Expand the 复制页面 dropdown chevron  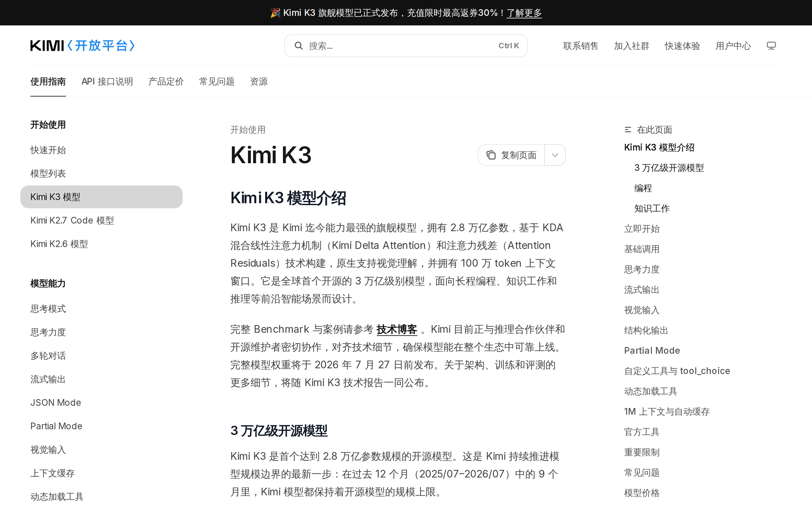pyautogui.click(x=555, y=155)
